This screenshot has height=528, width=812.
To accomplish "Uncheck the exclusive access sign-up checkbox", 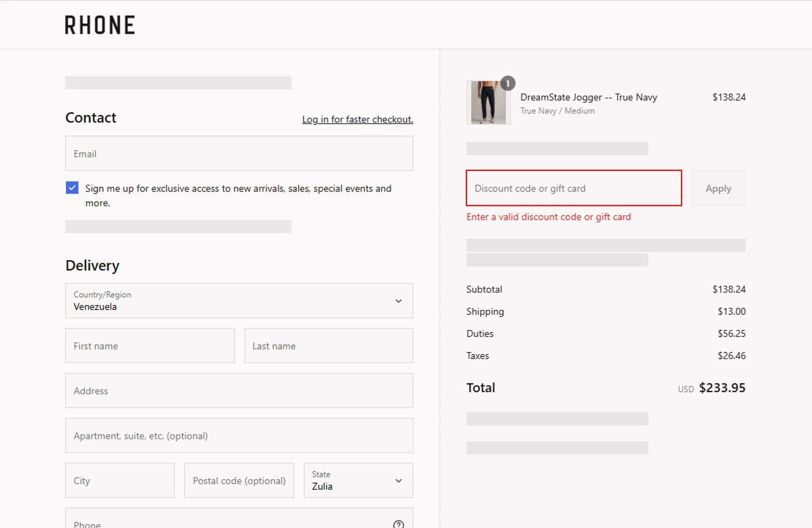I will pos(72,188).
